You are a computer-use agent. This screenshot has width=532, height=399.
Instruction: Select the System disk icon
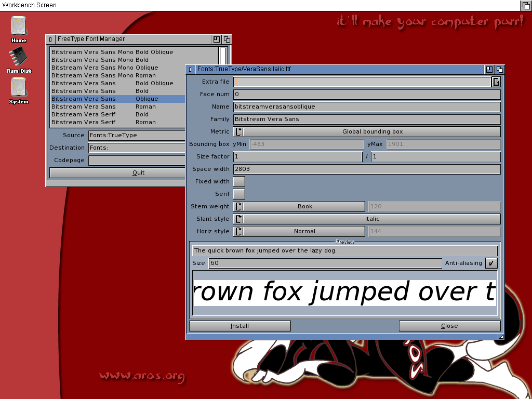tap(19, 90)
